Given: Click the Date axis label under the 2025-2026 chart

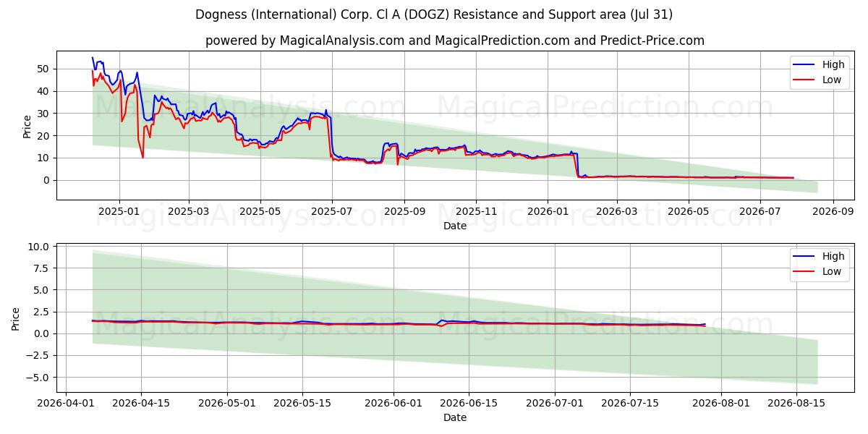Looking at the screenshot, I should (455, 226).
